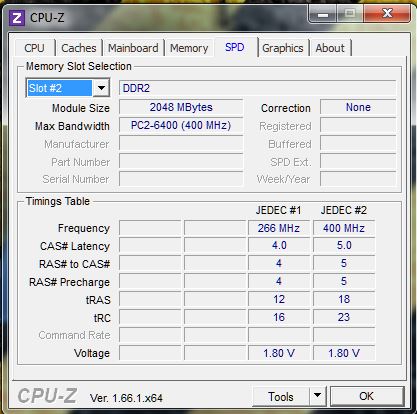
Task: Click the PC2-6400 (400 MHz) bandwidth value
Action: [181, 126]
